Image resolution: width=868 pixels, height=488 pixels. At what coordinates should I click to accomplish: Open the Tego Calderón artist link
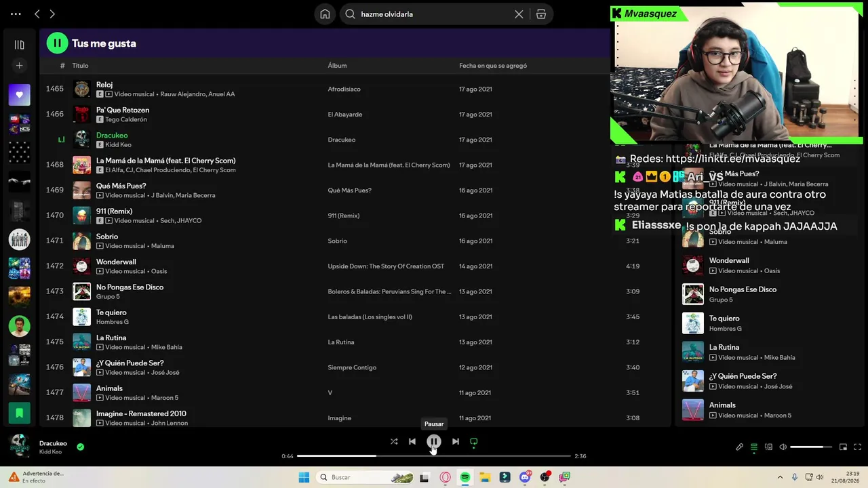[126, 119]
